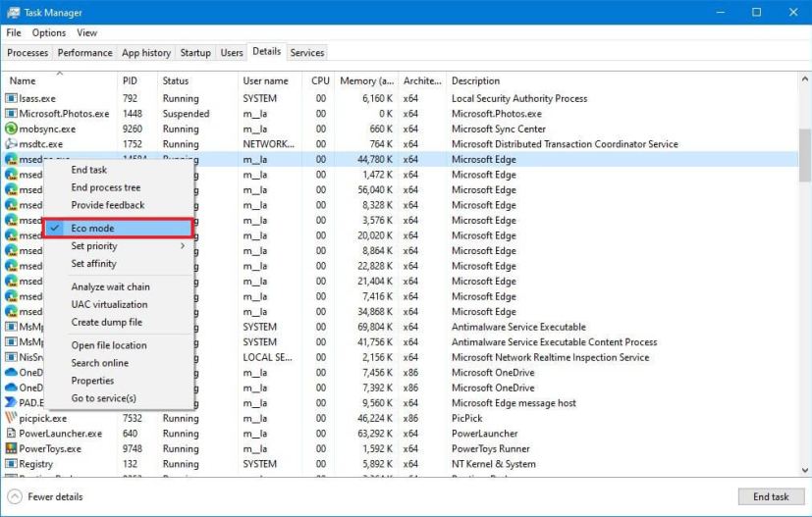This screenshot has height=517, width=812.
Task: Click the NisSrv process icon
Action: point(11,357)
